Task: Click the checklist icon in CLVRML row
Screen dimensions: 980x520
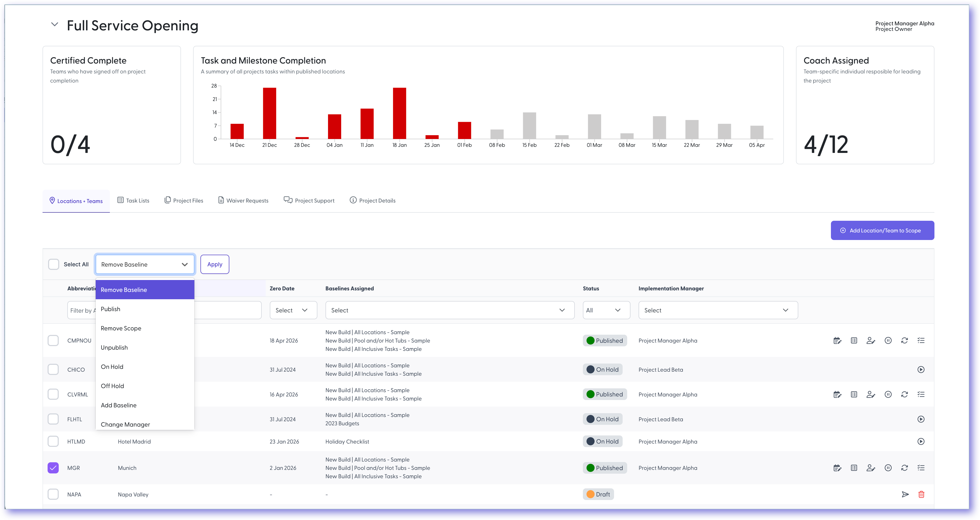Action: click(921, 394)
